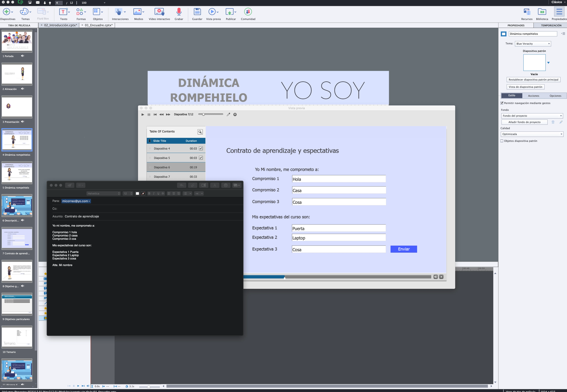Uncheck Diapositiva 4 in table of contents
The image size is (567, 392).
[x=201, y=148]
